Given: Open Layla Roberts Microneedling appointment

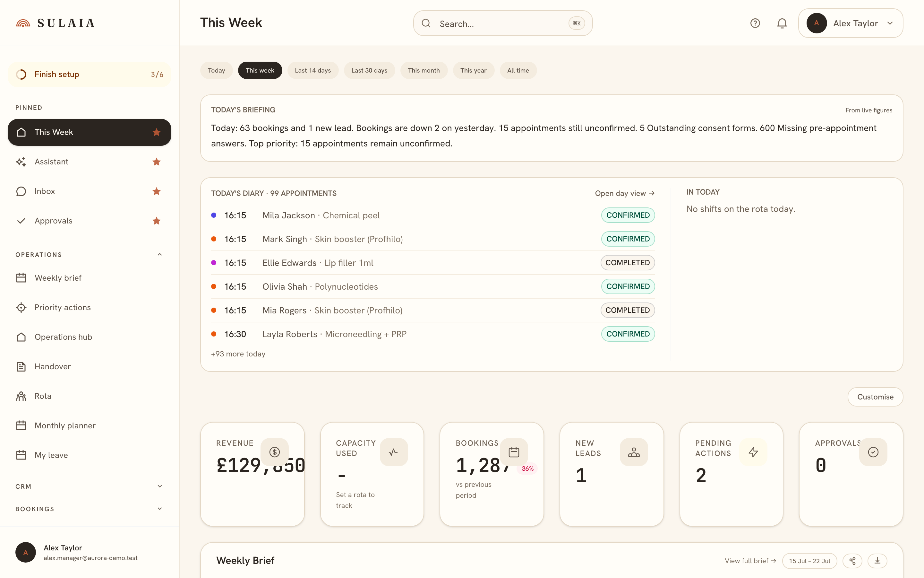Looking at the screenshot, I should coord(433,334).
